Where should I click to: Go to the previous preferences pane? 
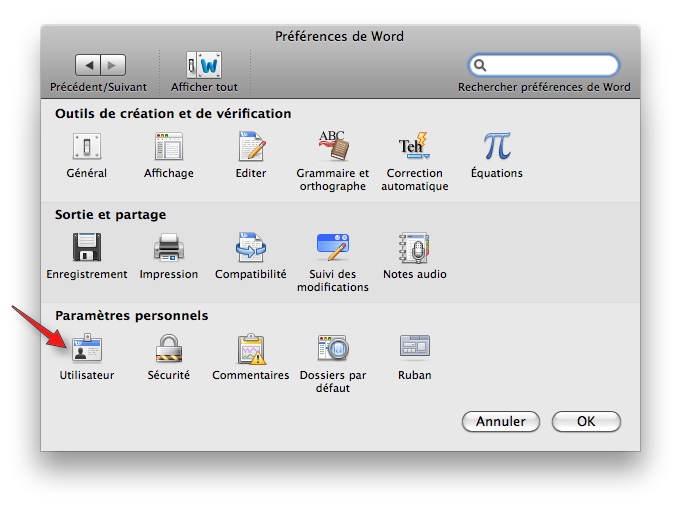[x=88, y=65]
